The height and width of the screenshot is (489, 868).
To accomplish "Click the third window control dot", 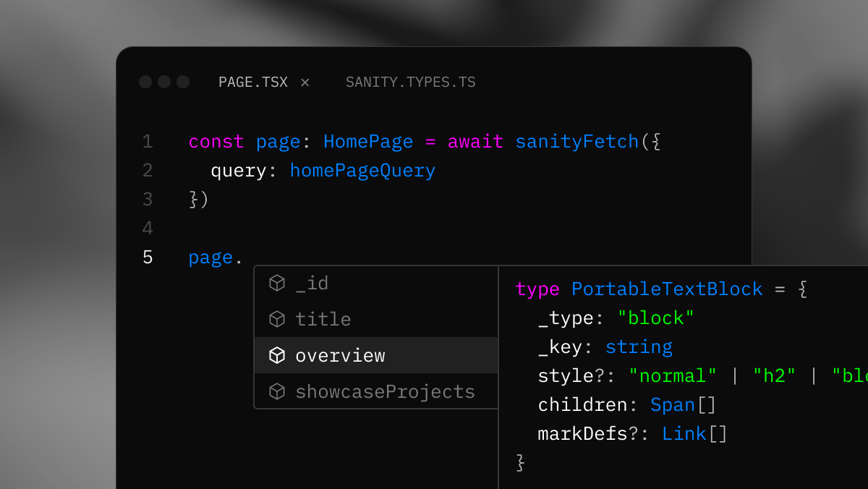I will (183, 82).
